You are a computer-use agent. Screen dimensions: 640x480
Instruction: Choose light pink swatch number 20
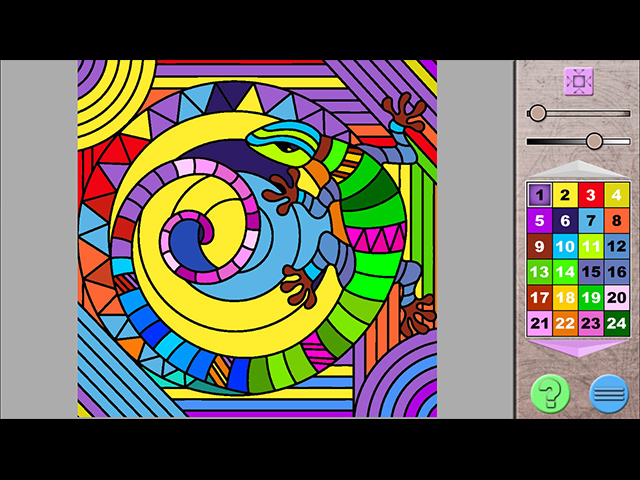(617, 297)
